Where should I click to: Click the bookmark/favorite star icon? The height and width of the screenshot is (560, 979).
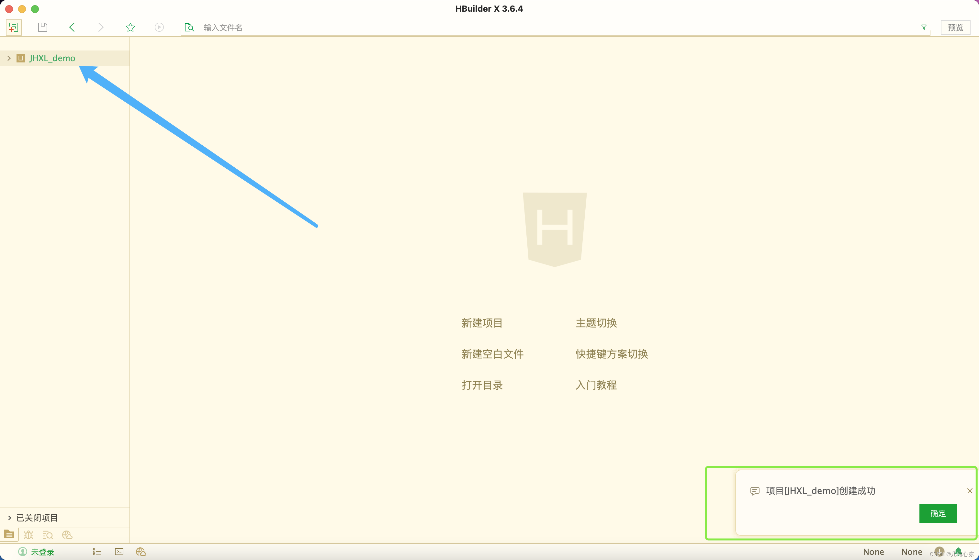point(130,28)
